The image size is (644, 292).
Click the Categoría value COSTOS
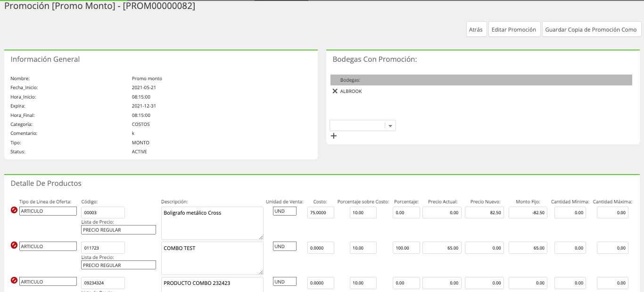coord(141,125)
